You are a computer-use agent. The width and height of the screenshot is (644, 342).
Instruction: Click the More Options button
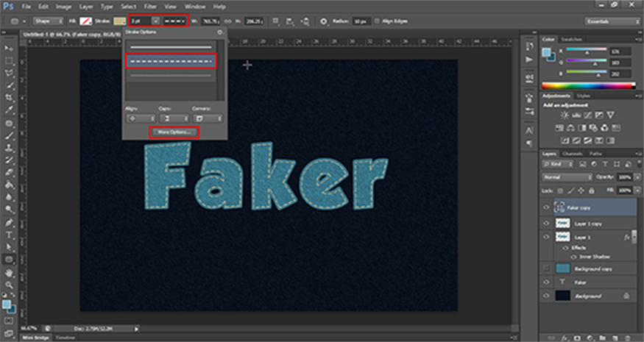click(x=174, y=132)
